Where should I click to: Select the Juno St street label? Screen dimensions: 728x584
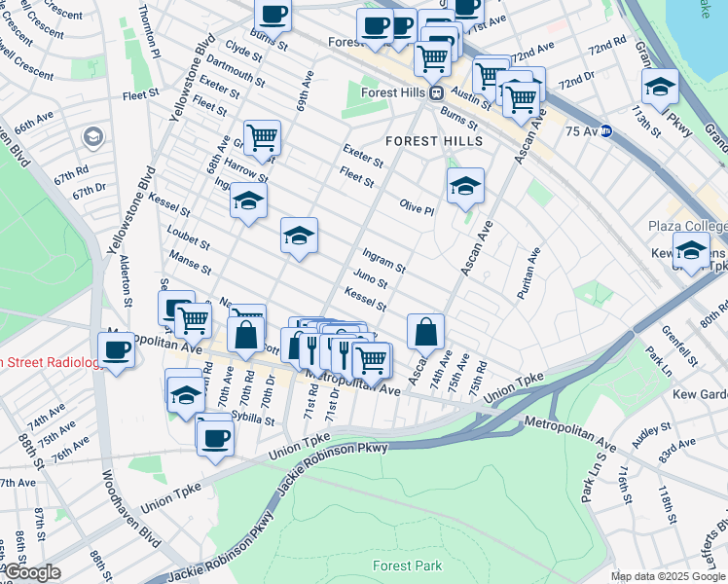[x=370, y=278]
